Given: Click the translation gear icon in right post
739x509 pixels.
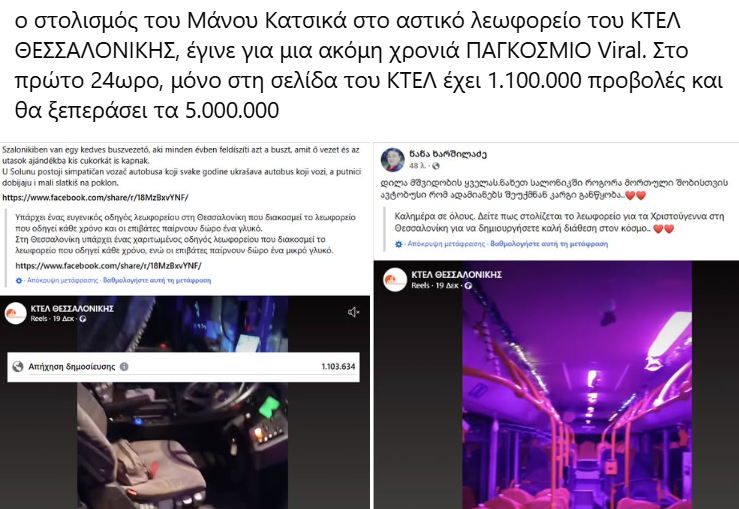Looking at the screenshot, I should coord(399,244).
